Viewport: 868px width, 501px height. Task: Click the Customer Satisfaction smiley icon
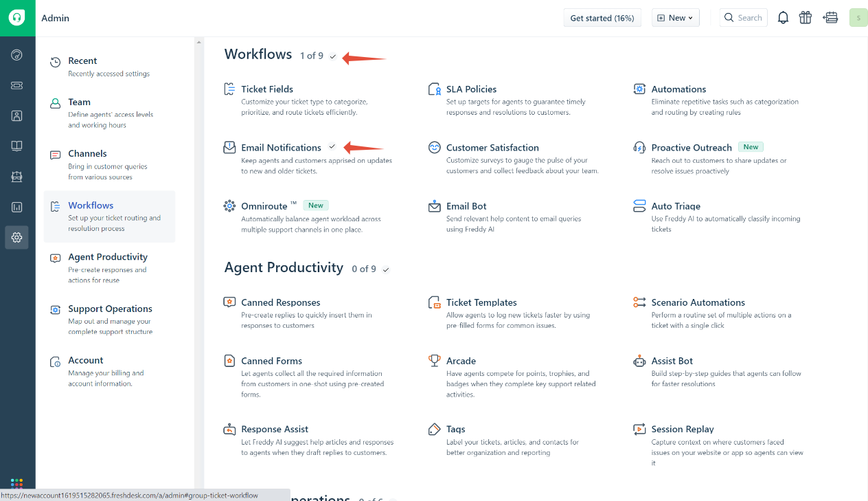(x=435, y=148)
